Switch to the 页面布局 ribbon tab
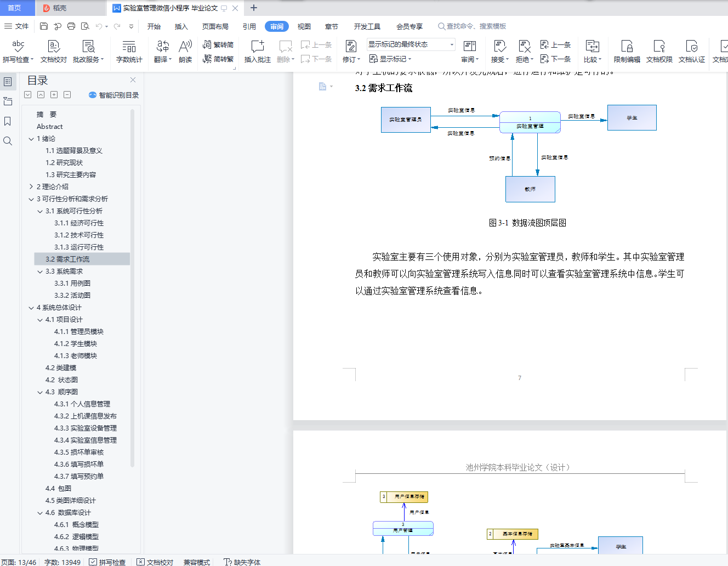 pyautogui.click(x=215, y=26)
